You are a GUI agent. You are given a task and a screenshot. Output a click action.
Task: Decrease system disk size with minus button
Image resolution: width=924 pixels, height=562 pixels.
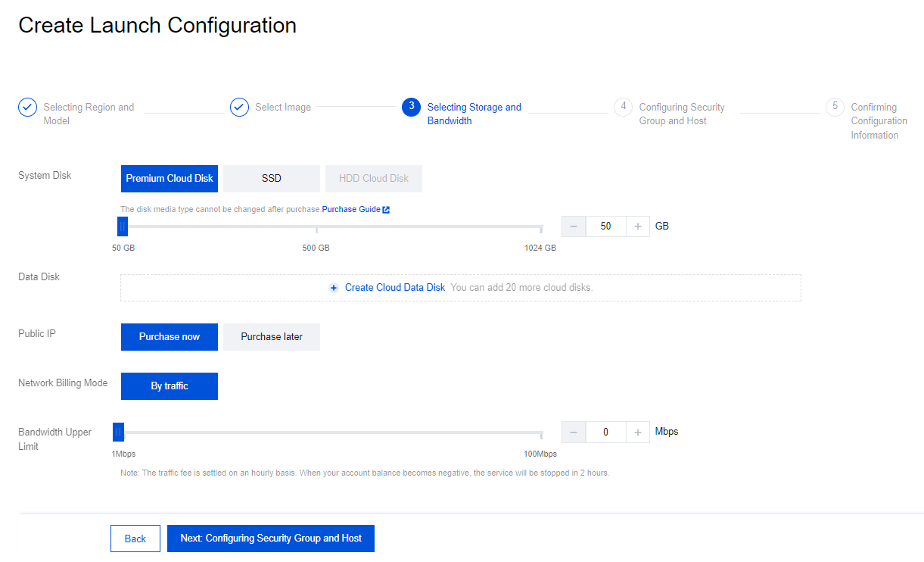coord(574,226)
